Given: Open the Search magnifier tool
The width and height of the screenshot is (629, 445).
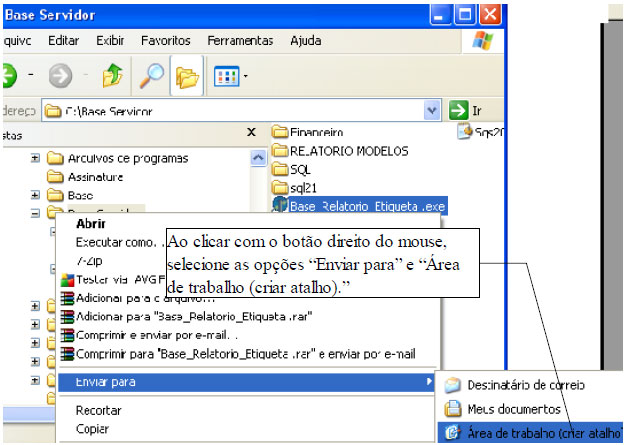Looking at the screenshot, I should point(151,75).
